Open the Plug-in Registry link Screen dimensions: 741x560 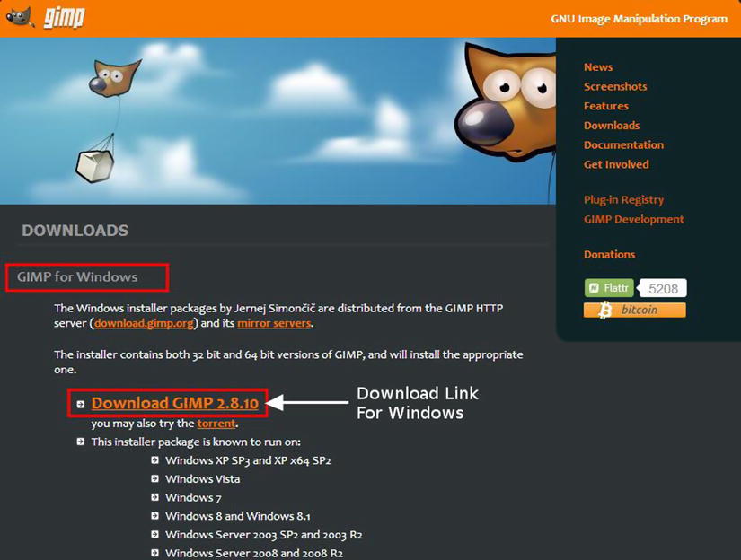tap(623, 200)
